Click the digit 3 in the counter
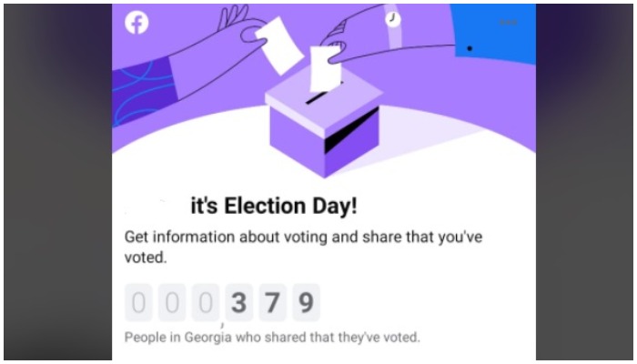Viewport: 637px width, 364px height. click(238, 303)
